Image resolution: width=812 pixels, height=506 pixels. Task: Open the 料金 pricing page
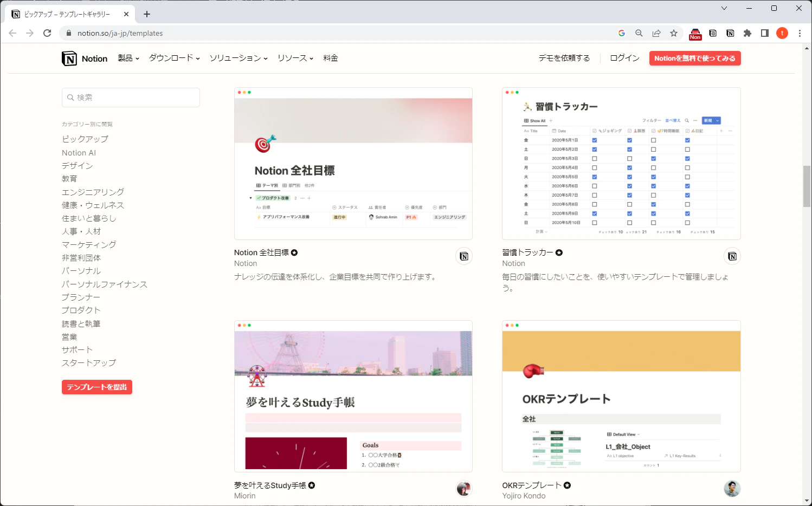(x=331, y=58)
